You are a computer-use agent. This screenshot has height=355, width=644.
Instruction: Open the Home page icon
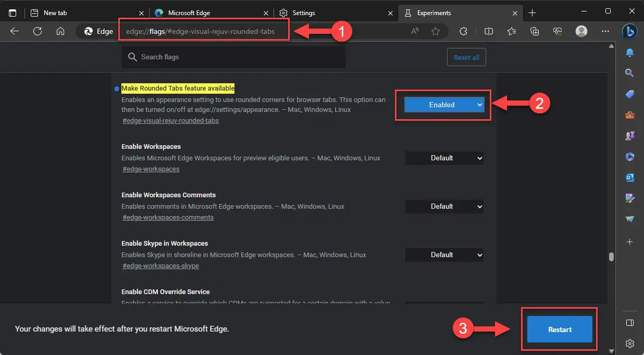click(x=60, y=31)
